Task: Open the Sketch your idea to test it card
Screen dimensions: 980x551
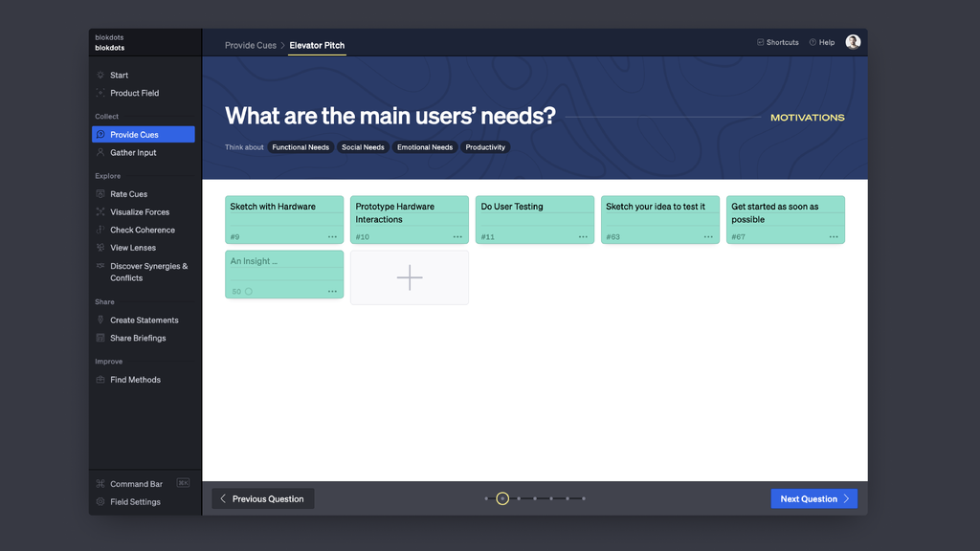Action: (x=660, y=219)
